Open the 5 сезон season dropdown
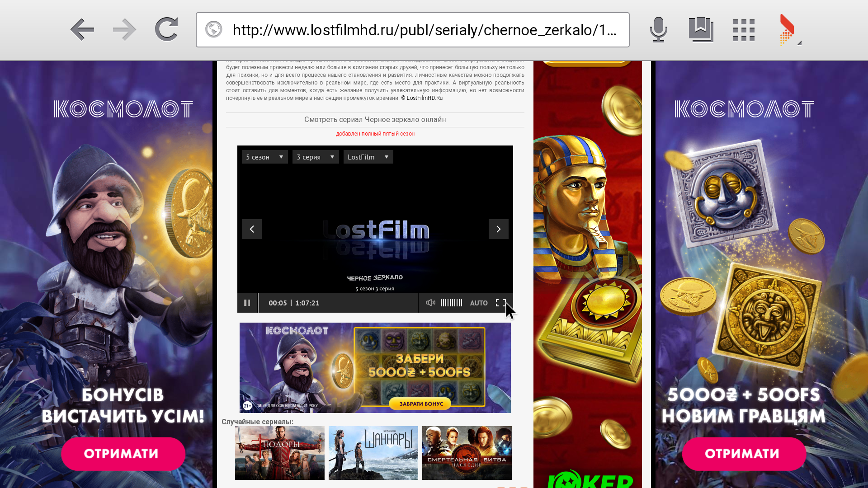The image size is (868, 488). pyautogui.click(x=265, y=157)
